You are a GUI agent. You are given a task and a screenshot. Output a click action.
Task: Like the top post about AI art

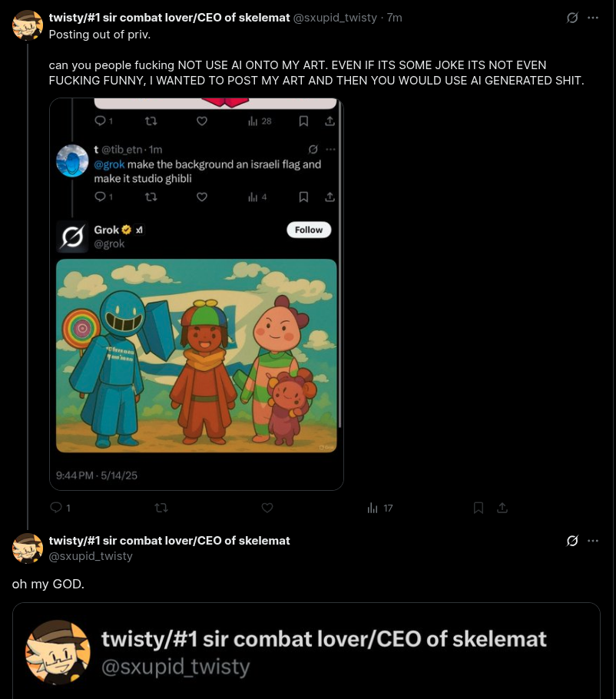pos(267,508)
